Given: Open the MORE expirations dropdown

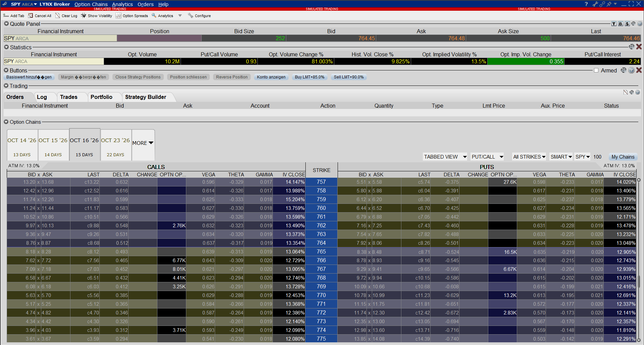Looking at the screenshot, I should click(143, 143).
